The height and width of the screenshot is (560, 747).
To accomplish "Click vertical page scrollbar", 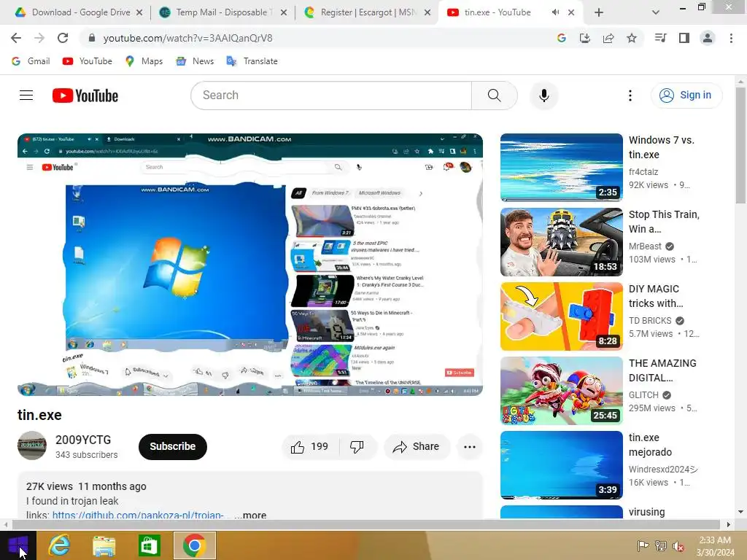I will (740, 145).
